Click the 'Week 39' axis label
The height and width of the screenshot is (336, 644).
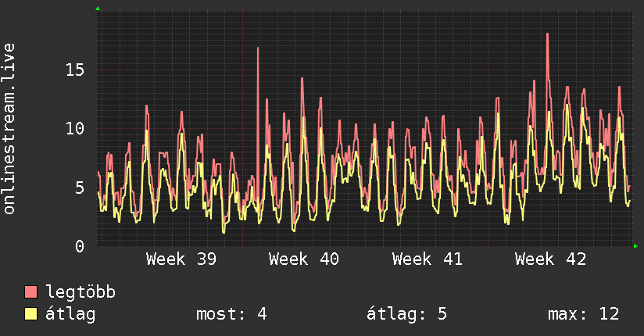pos(181,259)
